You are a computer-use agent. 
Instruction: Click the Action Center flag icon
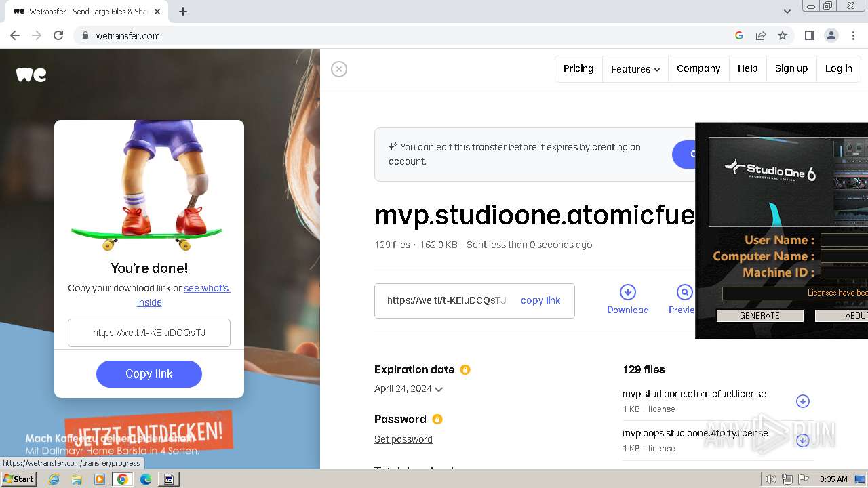pos(804,479)
